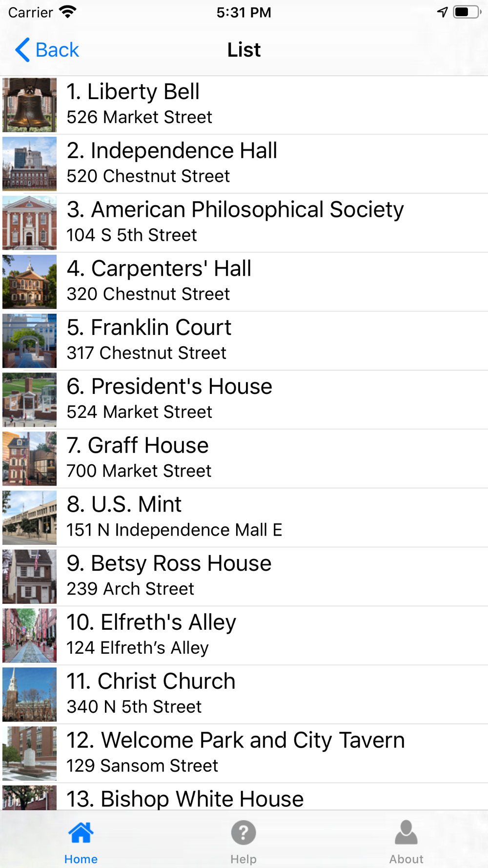This screenshot has height=868, width=488.
Task: Tap the back chevron arrow icon
Action: coord(22,50)
